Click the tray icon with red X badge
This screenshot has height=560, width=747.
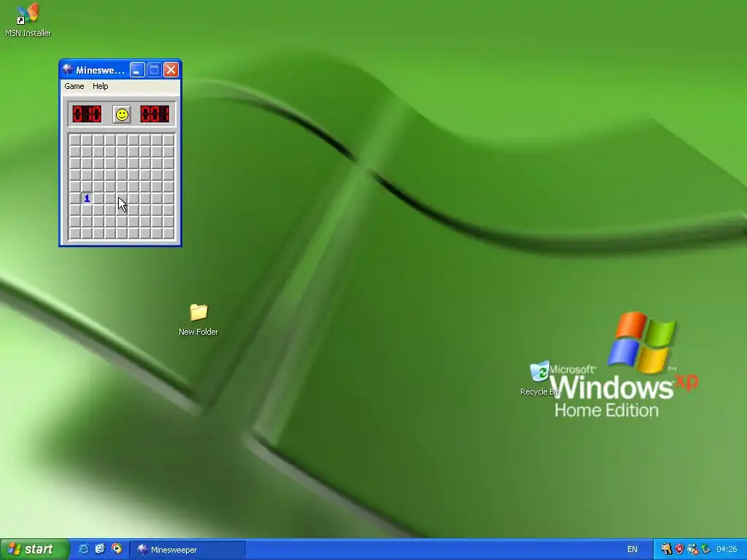click(693, 550)
